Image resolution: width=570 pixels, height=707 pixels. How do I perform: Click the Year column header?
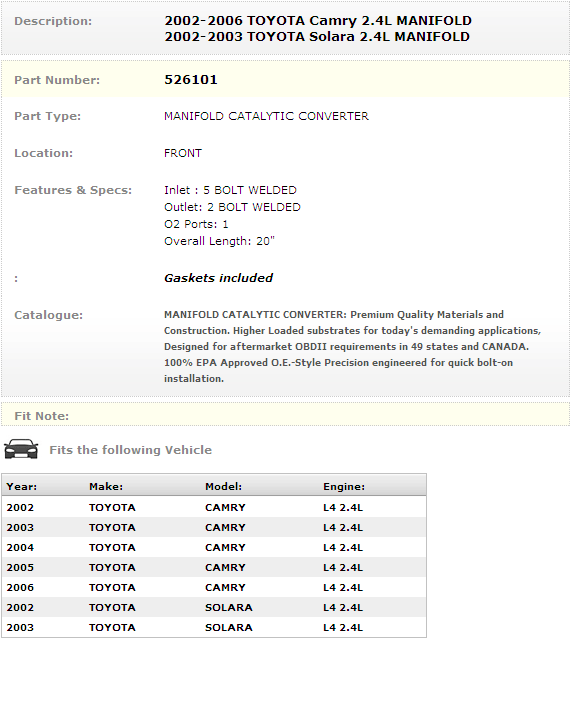pos(22,487)
